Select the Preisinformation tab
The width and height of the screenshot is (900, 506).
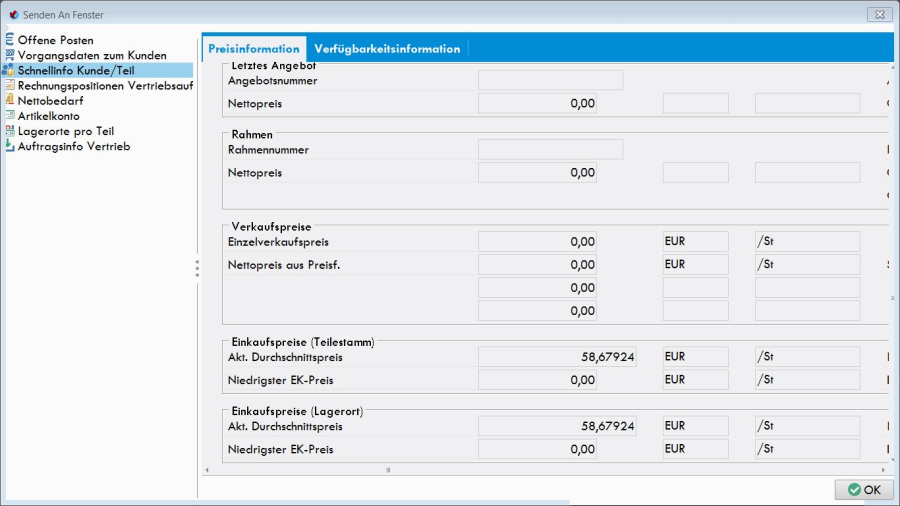pos(254,49)
